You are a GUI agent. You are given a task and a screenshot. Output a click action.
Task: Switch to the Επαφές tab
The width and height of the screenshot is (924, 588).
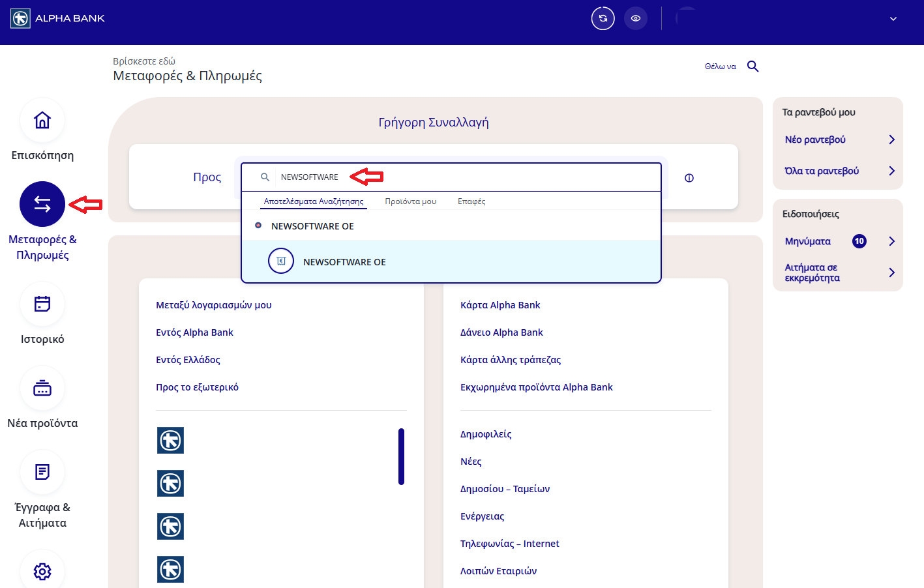[471, 201]
